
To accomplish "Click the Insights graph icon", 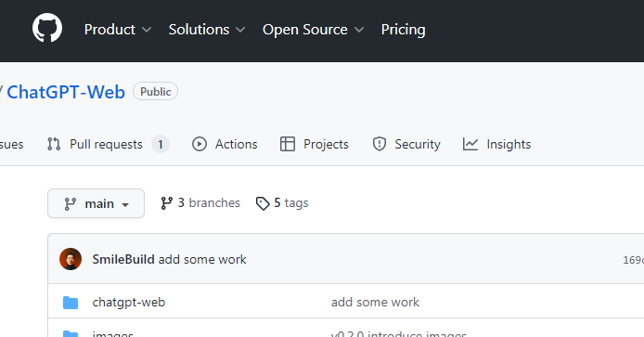I will [x=470, y=144].
